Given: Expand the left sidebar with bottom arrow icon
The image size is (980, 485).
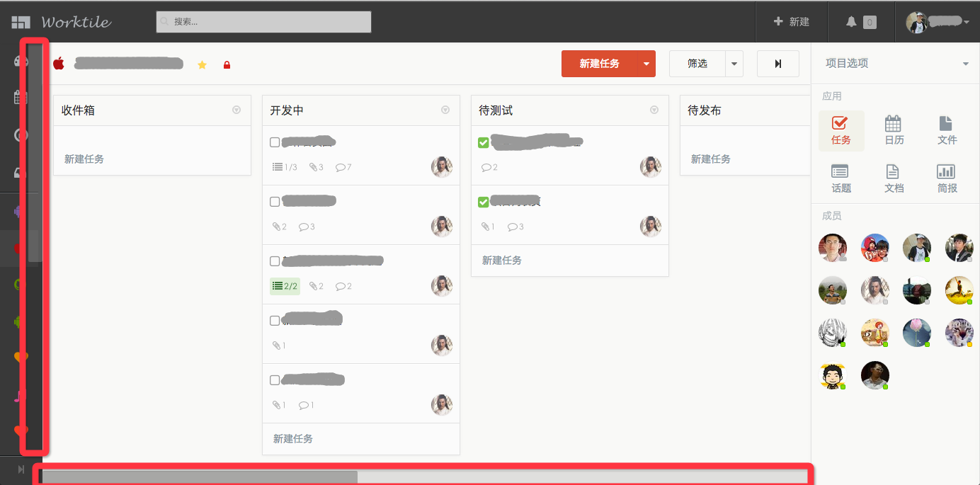Looking at the screenshot, I should pyautogui.click(x=21, y=469).
